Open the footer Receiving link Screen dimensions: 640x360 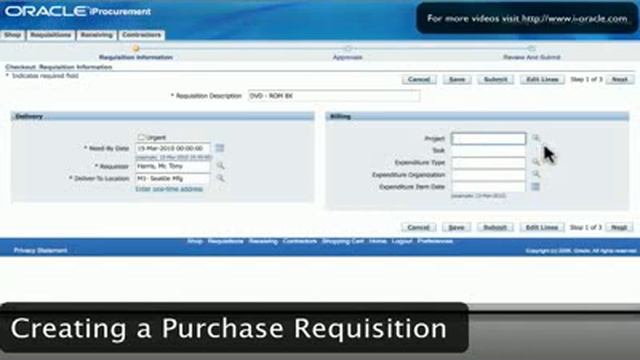pyautogui.click(x=263, y=241)
